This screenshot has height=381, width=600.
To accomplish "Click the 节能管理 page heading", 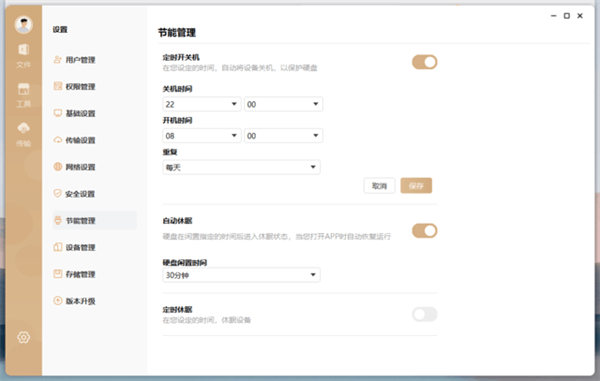I will pos(177,33).
